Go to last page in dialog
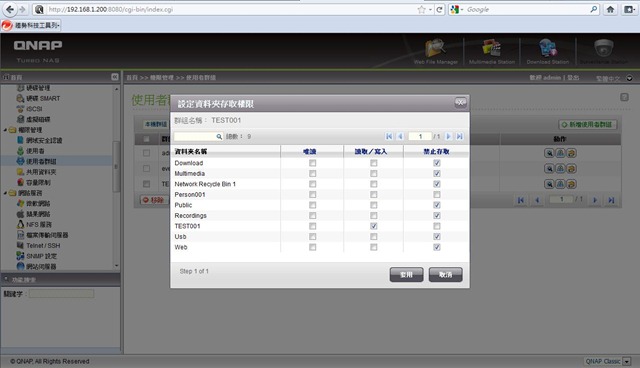This screenshot has width=640, height=368. point(460,136)
